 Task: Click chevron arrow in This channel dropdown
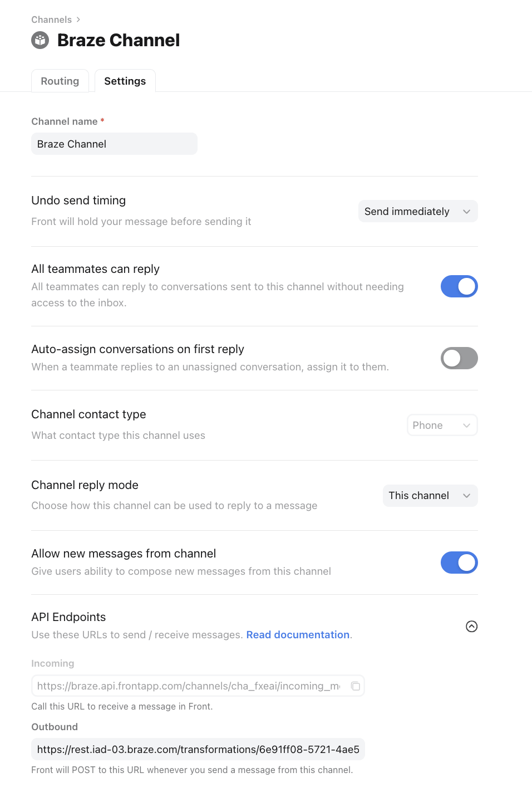(466, 496)
